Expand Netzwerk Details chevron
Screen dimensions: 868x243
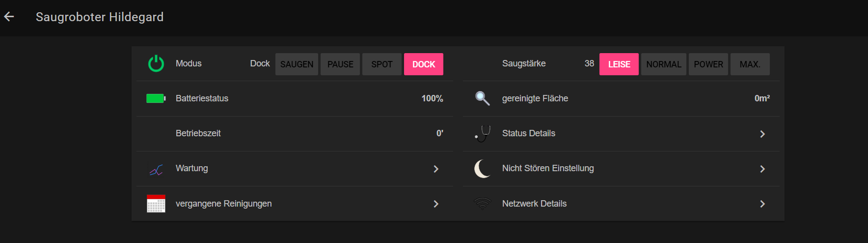point(762,204)
